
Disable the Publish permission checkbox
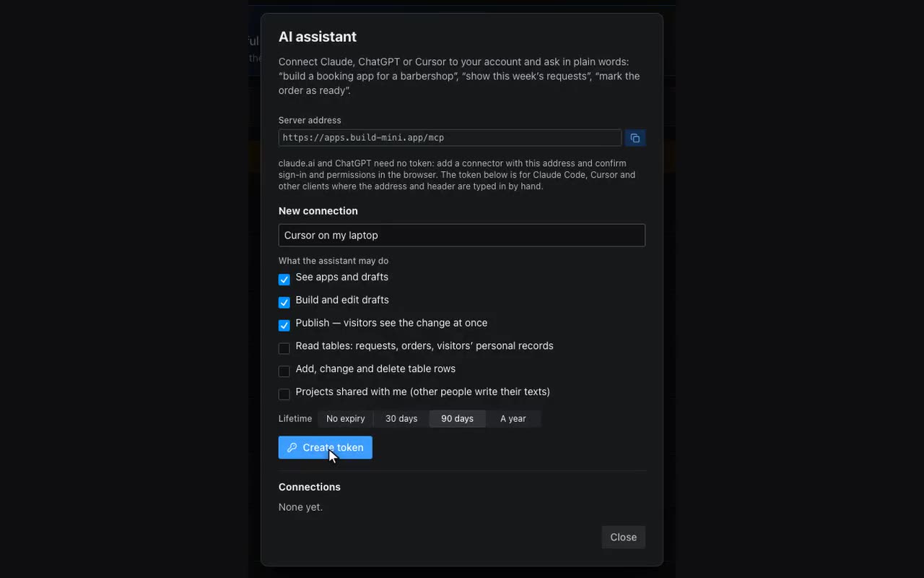pos(284,325)
